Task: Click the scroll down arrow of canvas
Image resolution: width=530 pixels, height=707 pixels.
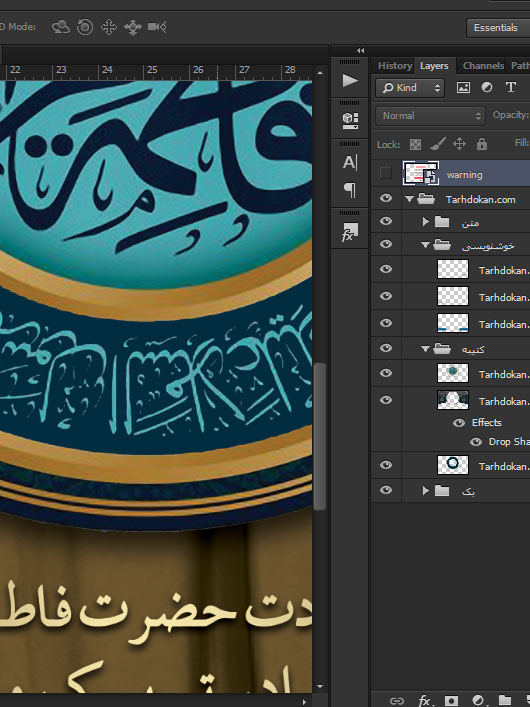Action: 320,686
